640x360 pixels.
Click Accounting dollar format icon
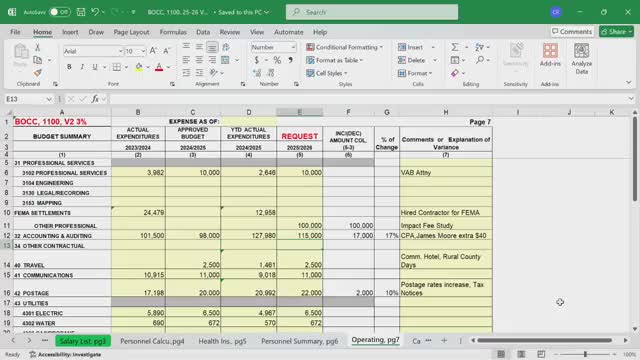[257, 60]
